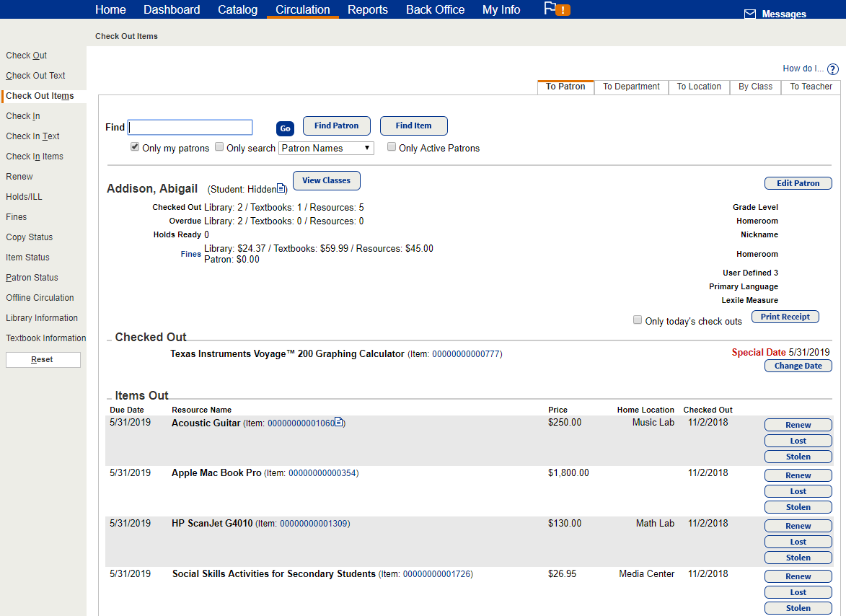
Task: Click into the Find text field
Action: click(x=190, y=128)
